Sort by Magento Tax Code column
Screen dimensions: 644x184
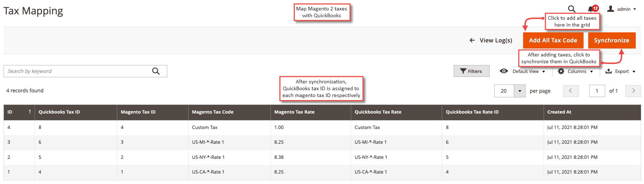(x=229, y=112)
